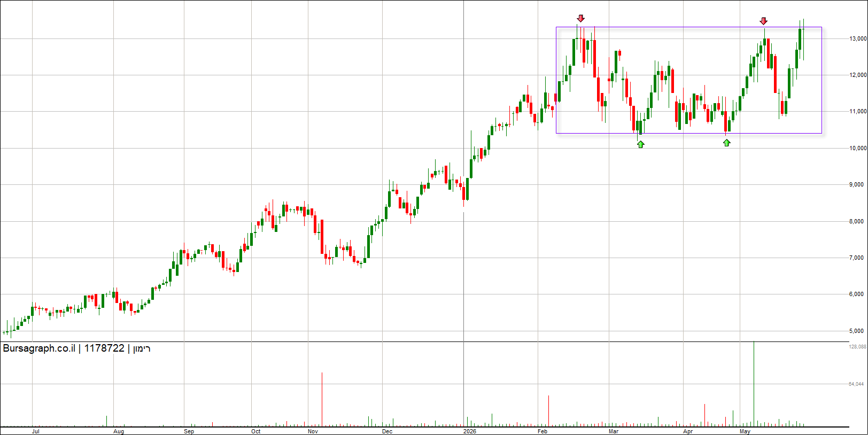Click the 12,000 price axis label
Viewport: 868px width, 435px height.
coord(858,75)
